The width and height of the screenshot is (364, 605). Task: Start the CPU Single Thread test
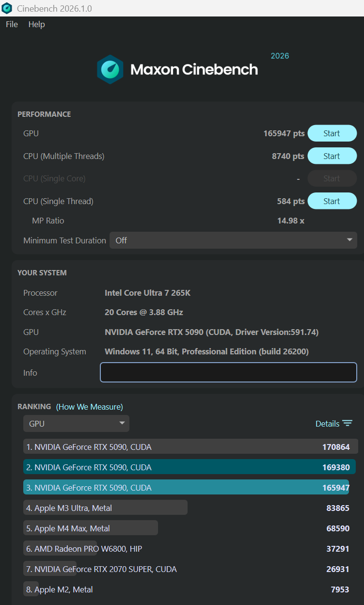[x=332, y=201]
